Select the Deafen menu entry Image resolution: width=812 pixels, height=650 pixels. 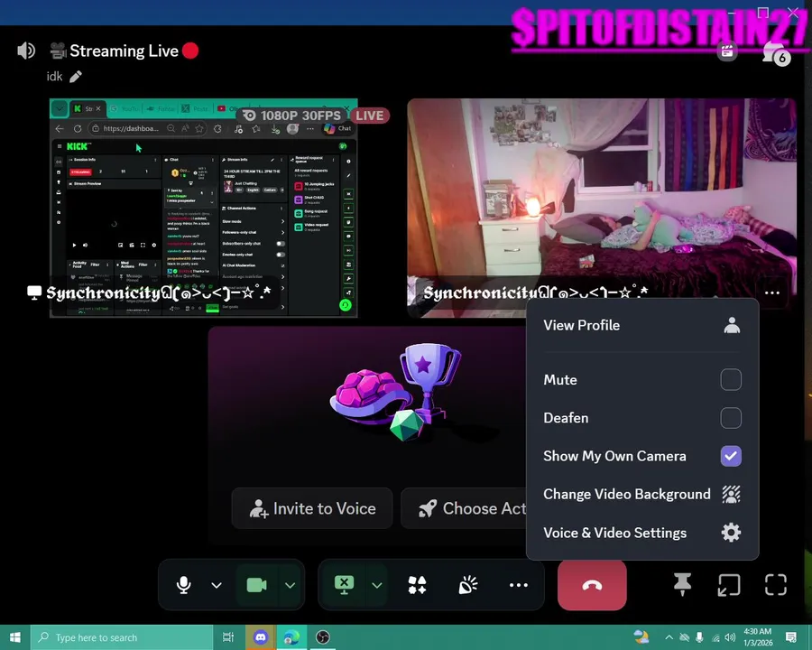642,418
